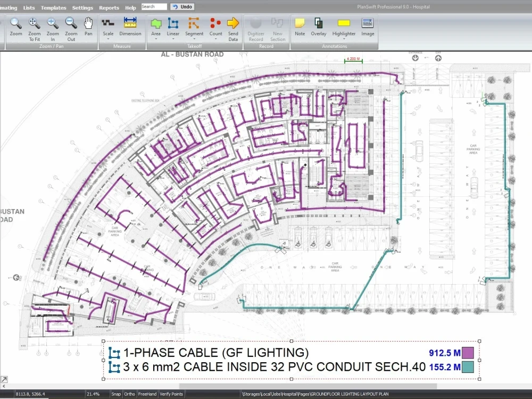Click the Overlay tool

point(319,27)
